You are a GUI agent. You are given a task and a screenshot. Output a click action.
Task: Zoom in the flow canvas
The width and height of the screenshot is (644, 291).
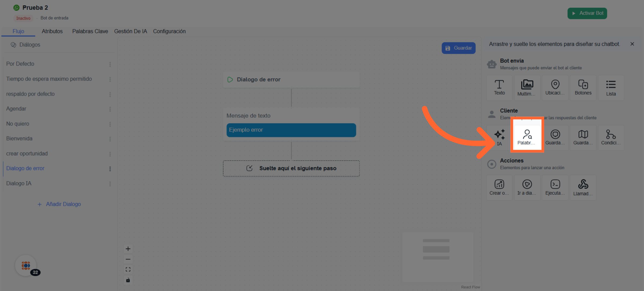tap(128, 249)
